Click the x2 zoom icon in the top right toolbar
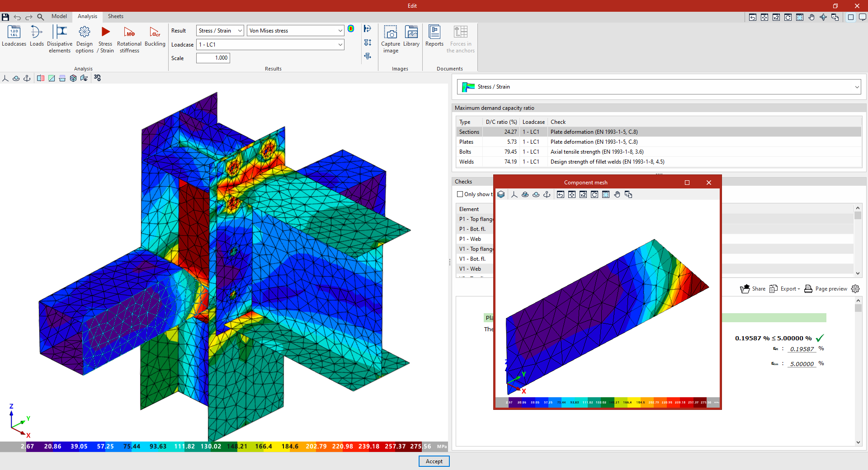 pyautogui.click(x=776, y=17)
